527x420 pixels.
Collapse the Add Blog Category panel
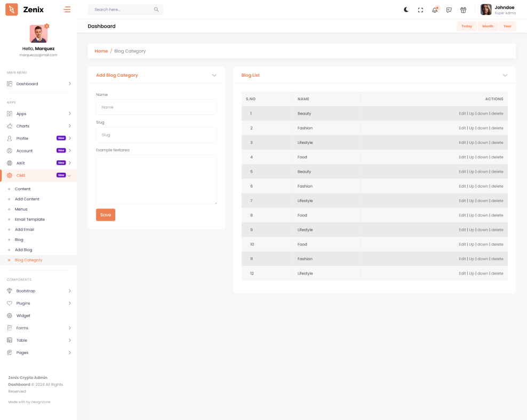[x=214, y=75]
